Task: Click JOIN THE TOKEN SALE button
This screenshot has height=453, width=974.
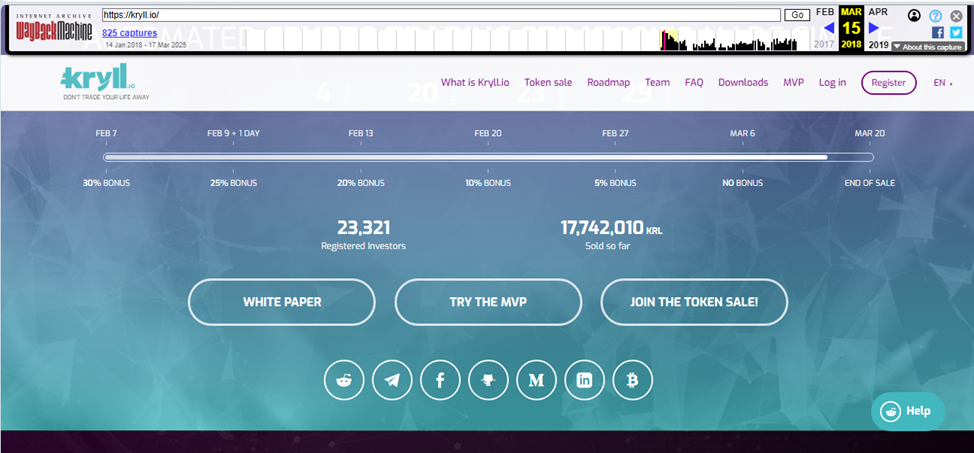Action: (x=694, y=302)
